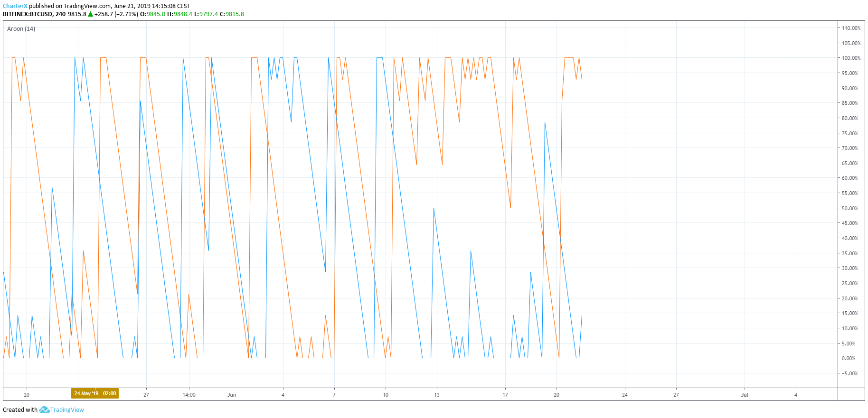The height and width of the screenshot is (418, 868).
Task: Click the 10.00% scale label
Action: (849, 328)
